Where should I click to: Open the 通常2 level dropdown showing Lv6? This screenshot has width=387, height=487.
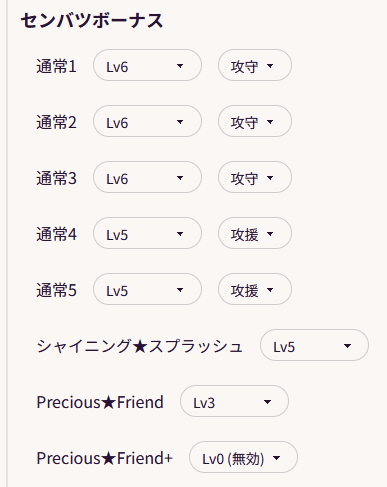[147, 121]
